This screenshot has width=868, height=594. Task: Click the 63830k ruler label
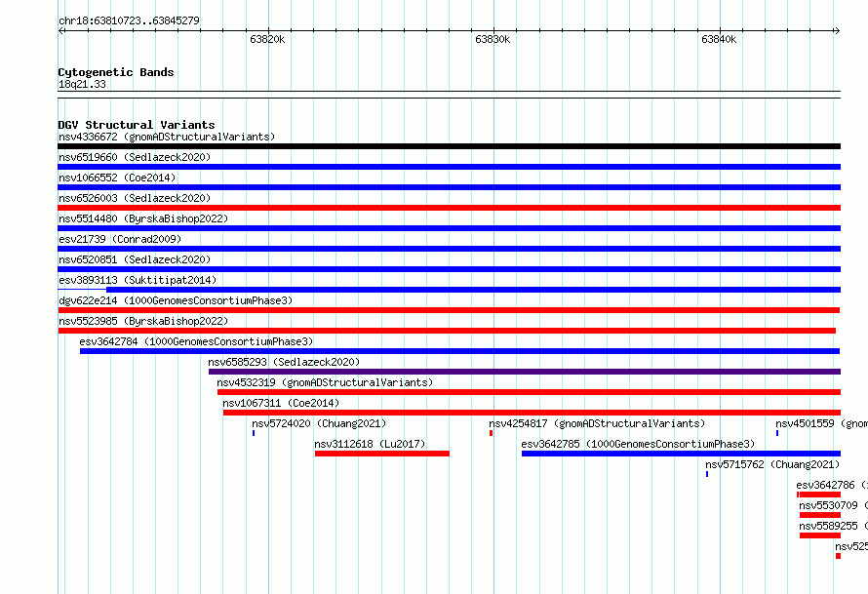coord(493,39)
